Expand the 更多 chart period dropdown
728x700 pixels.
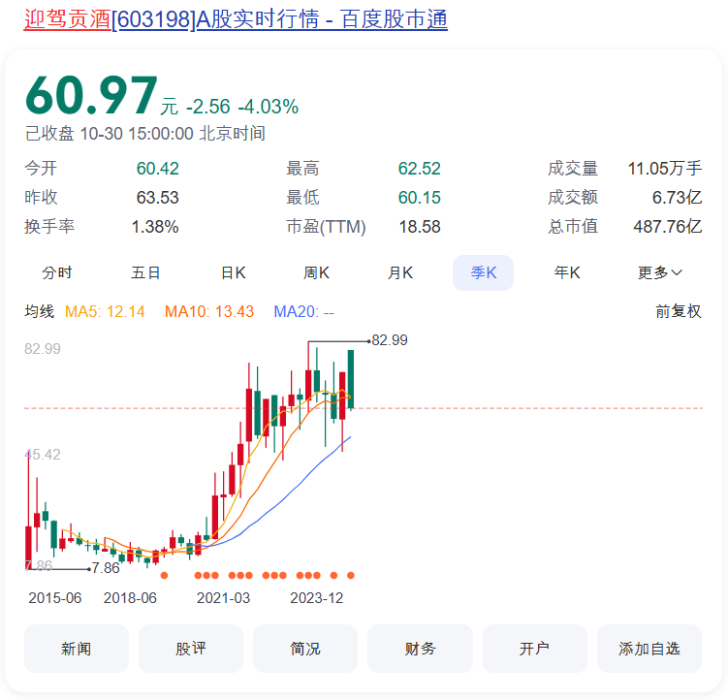point(659,272)
